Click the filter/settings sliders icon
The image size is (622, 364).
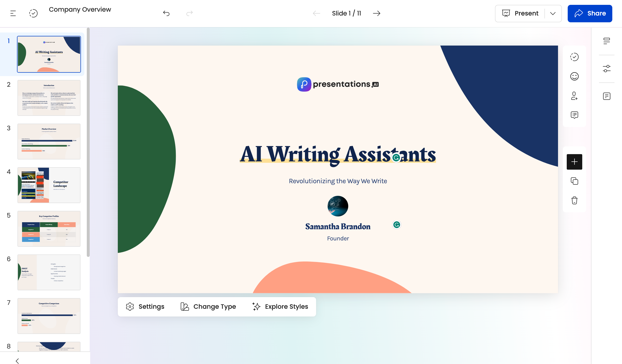607,69
